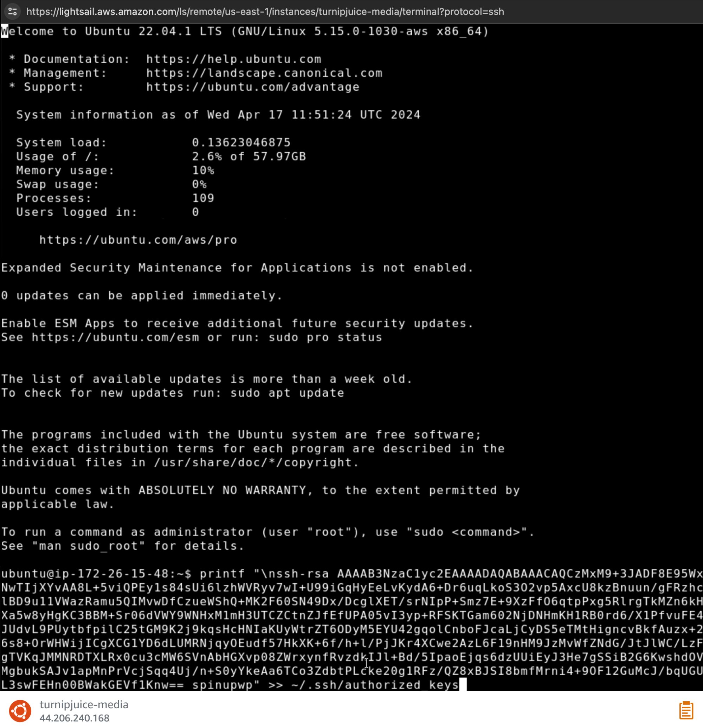703x728 pixels.
Task: Click the https://landscape.canonical.com URL
Action: 264,73
